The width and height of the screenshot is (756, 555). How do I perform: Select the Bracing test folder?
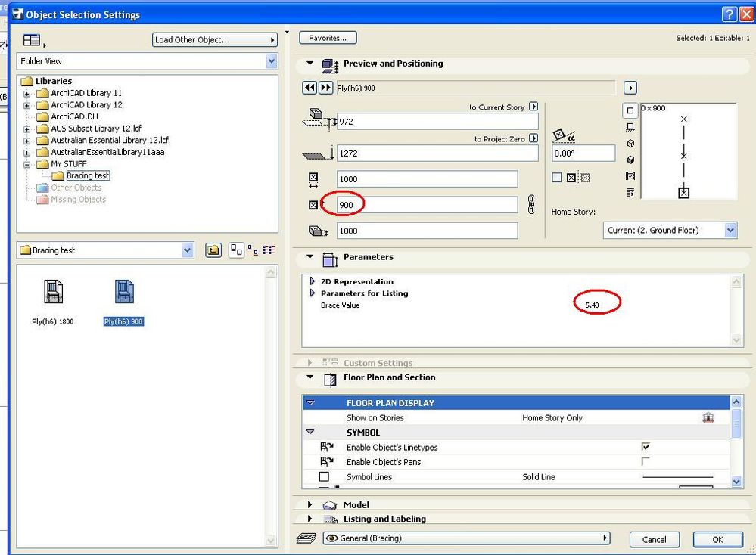pos(88,176)
